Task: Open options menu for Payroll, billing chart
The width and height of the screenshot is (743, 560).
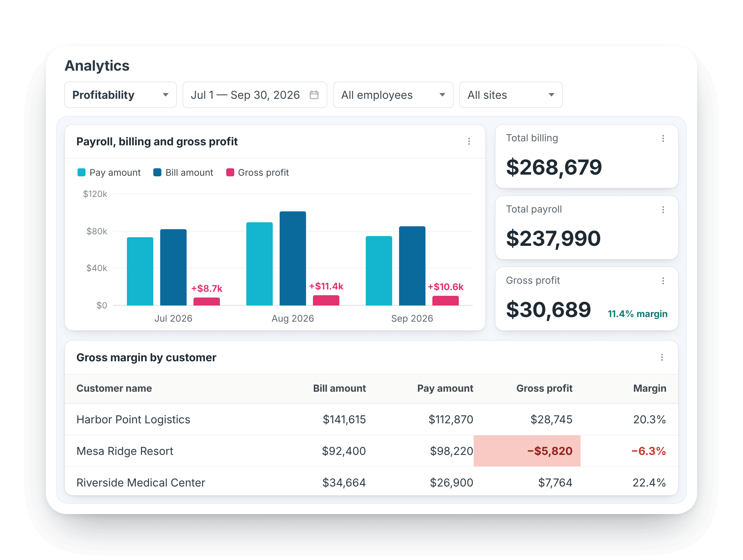Action: 469,141
